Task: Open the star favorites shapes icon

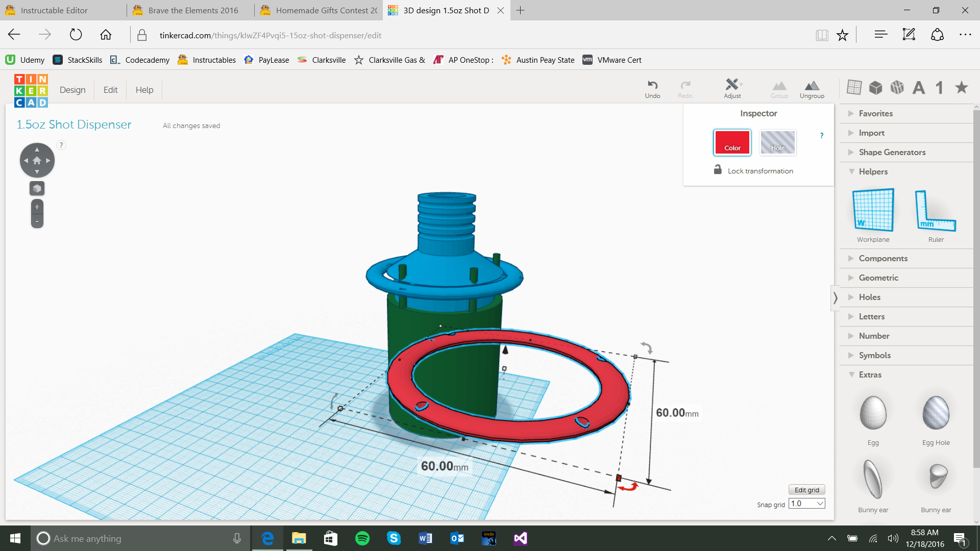Action: pos(962,87)
